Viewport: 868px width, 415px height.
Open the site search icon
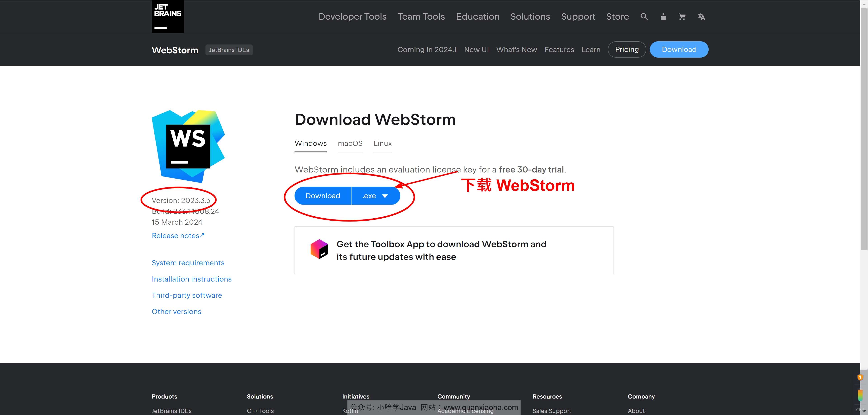(x=644, y=16)
